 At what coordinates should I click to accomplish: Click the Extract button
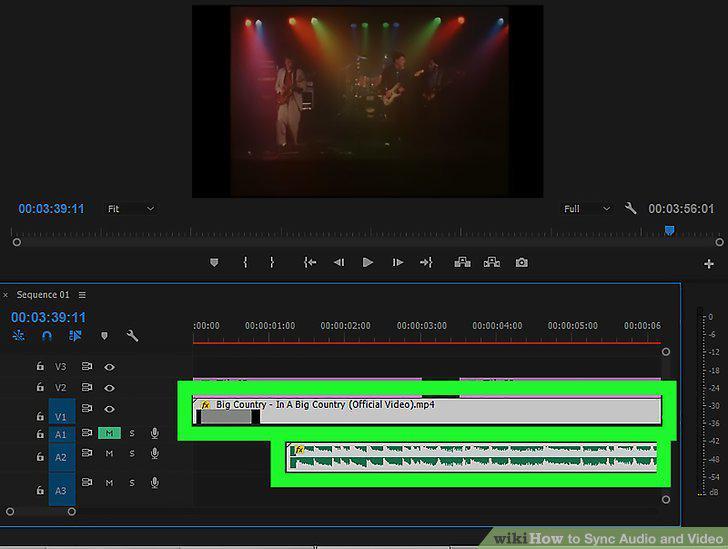click(492, 262)
